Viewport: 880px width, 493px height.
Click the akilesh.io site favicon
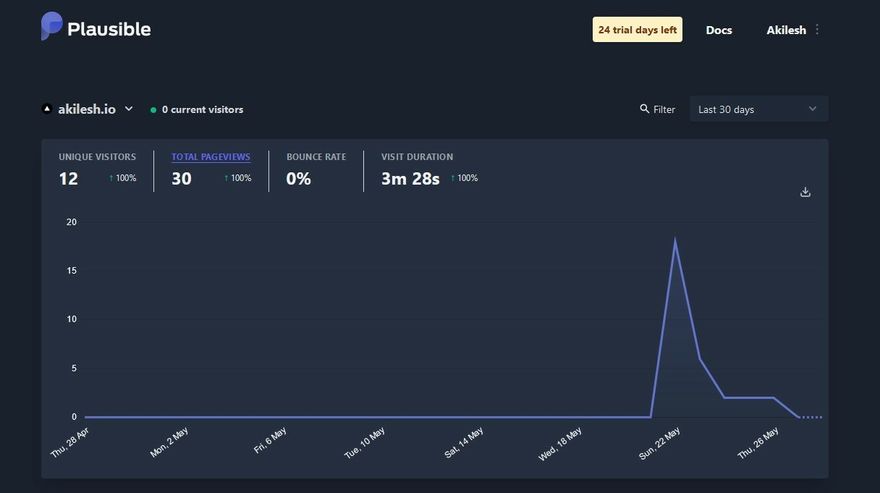coord(47,109)
